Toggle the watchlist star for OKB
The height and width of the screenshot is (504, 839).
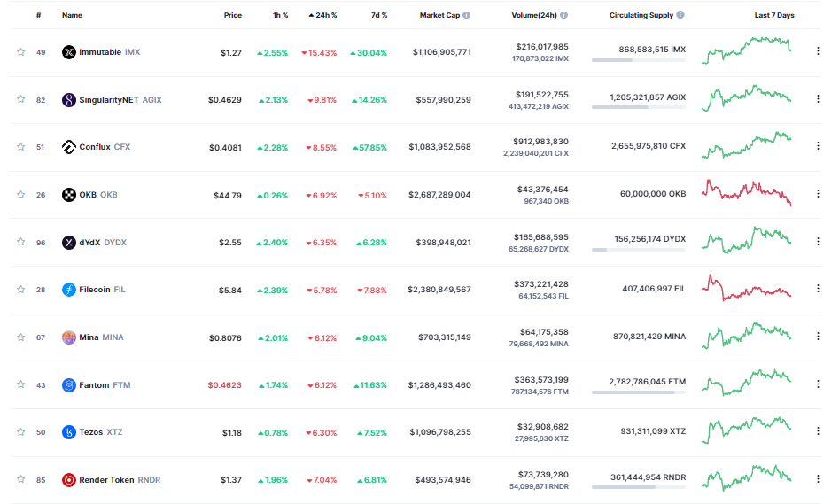click(x=21, y=194)
